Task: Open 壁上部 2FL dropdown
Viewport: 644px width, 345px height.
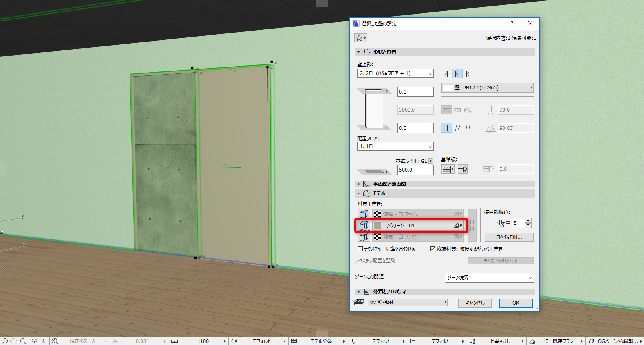Action: [395, 73]
